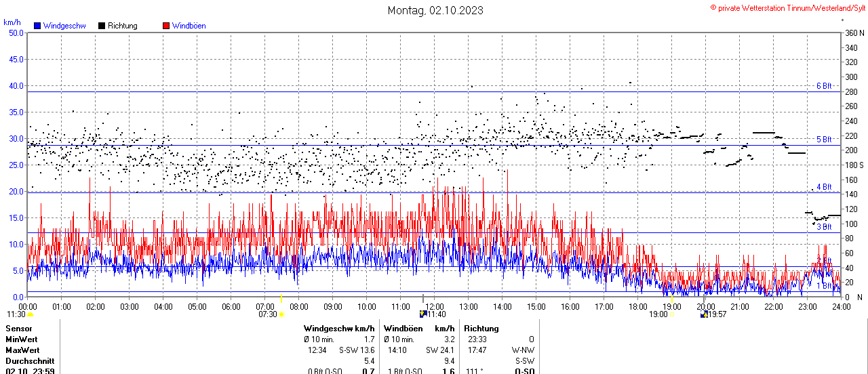Click the average gust value 9.4
868x374 pixels.
448,360
